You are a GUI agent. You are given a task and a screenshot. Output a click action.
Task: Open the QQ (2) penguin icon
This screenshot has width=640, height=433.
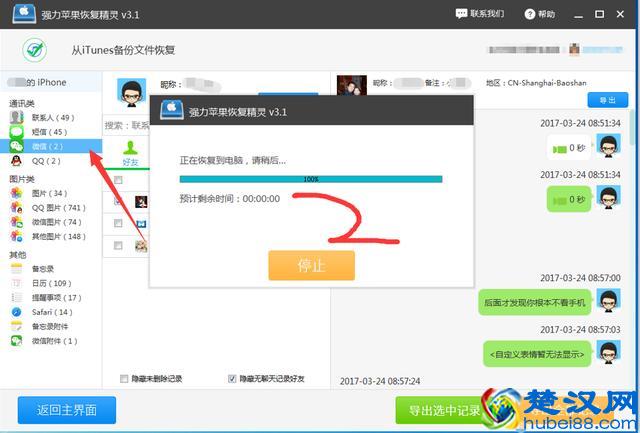click(x=17, y=161)
